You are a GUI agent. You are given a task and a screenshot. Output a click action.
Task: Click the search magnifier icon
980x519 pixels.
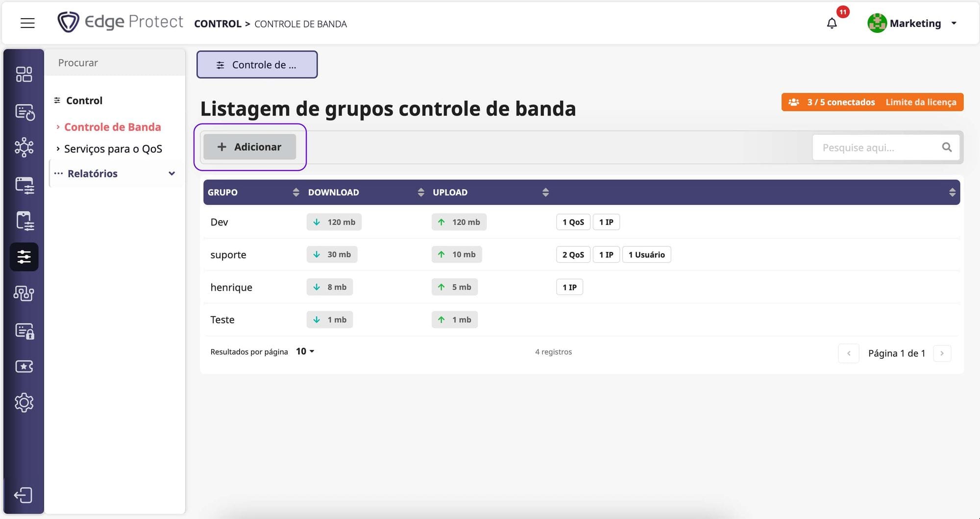pyautogui.click(x=947, y=148)
